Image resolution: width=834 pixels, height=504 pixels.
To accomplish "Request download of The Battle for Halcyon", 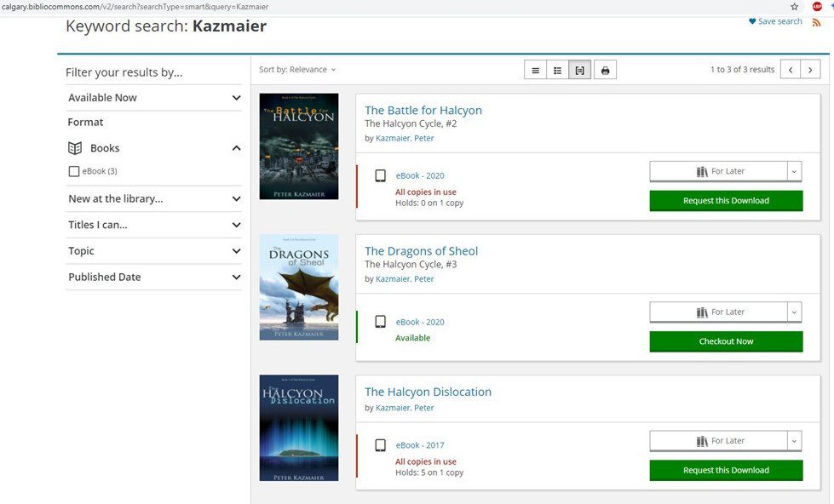I will click(x=726, y=201).
